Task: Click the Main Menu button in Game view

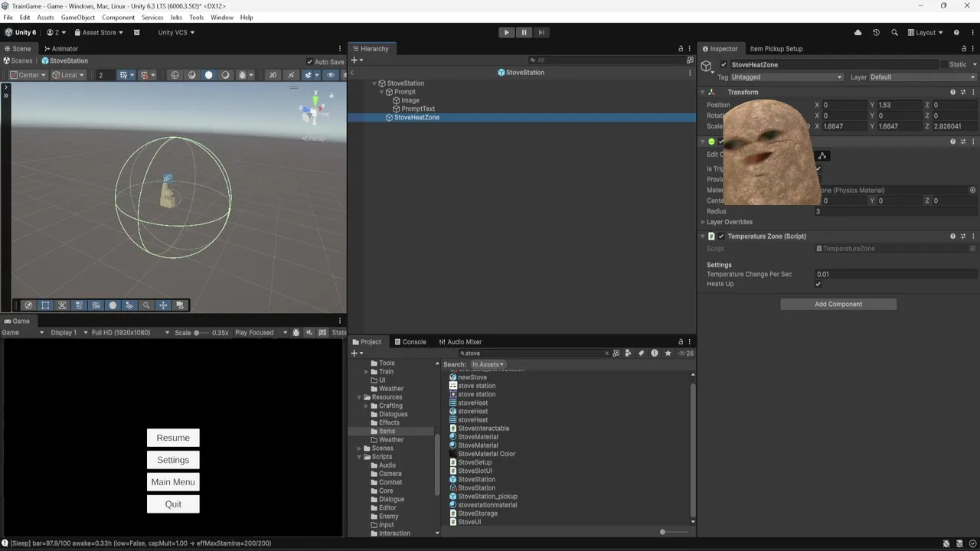Action: pyautogui.click(x=173, y=482)
